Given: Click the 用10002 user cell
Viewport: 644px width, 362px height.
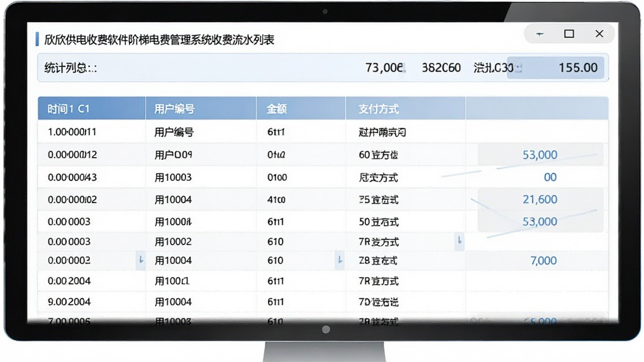Looking at the screenshot, I should 173,241.
